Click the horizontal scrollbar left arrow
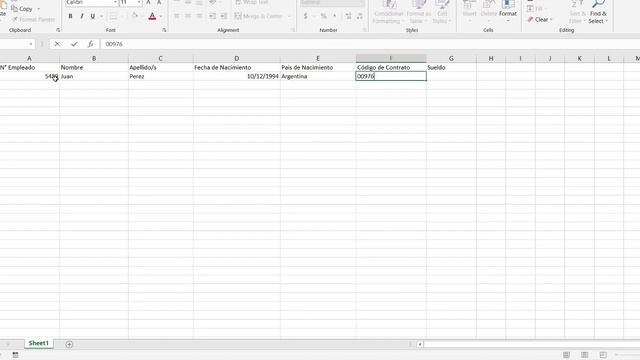Screen dimensions: 640x360 [420, 344]
